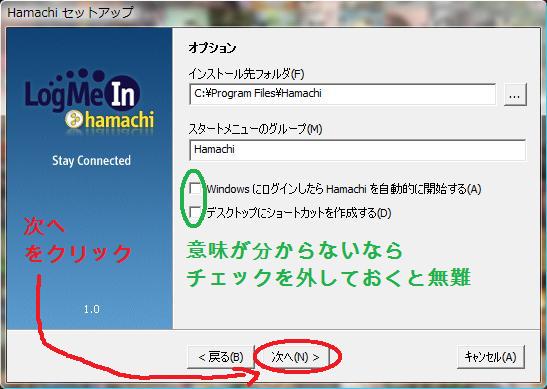Screen dimensions: 547x389
Task: Select the Start menu group field
Action: [x=357, y=150]
